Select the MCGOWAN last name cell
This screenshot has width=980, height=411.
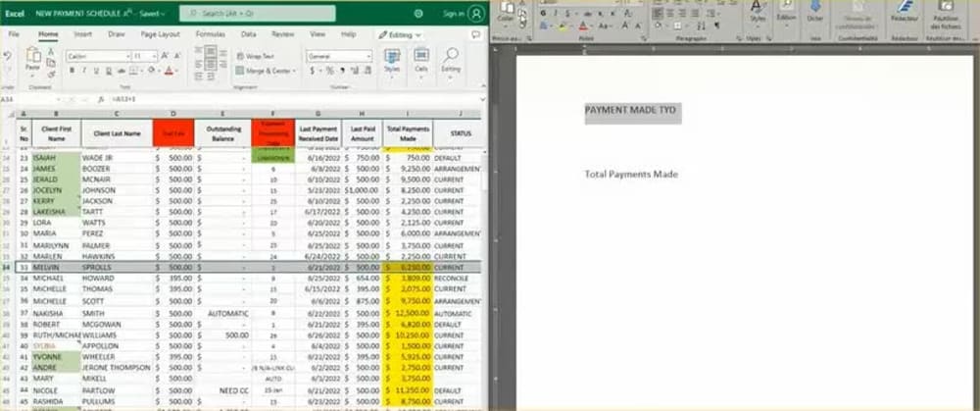point(117,325)
